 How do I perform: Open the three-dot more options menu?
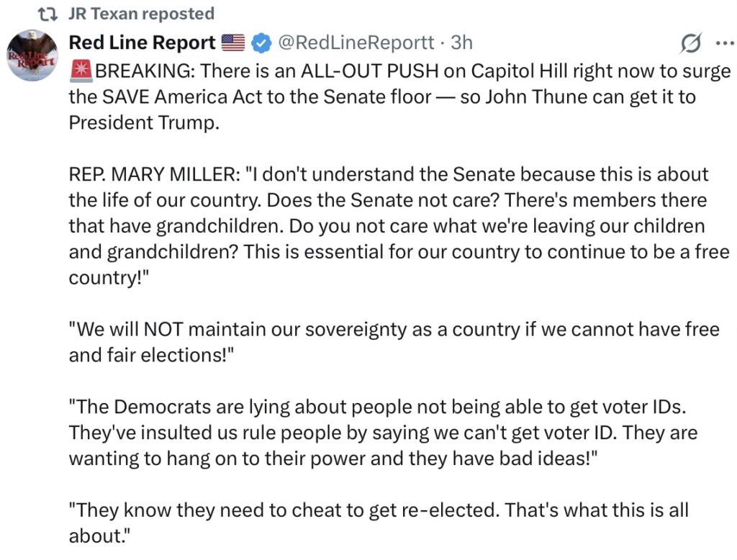pyautogui.click(x=723, y=43)
